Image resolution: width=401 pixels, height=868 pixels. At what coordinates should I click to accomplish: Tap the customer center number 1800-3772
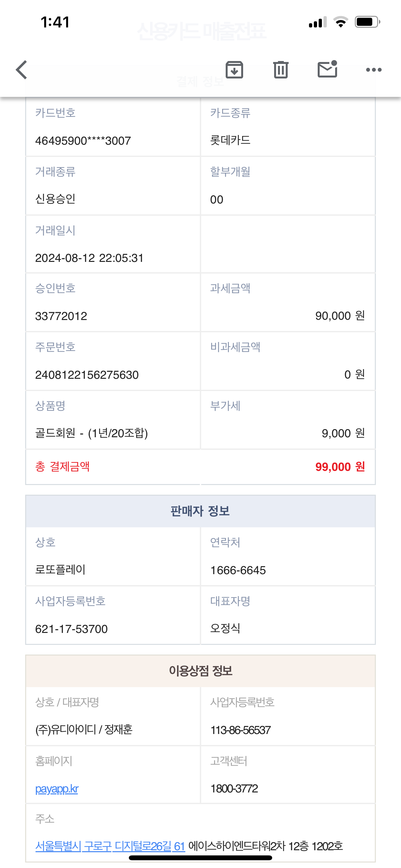pos(234,789)
